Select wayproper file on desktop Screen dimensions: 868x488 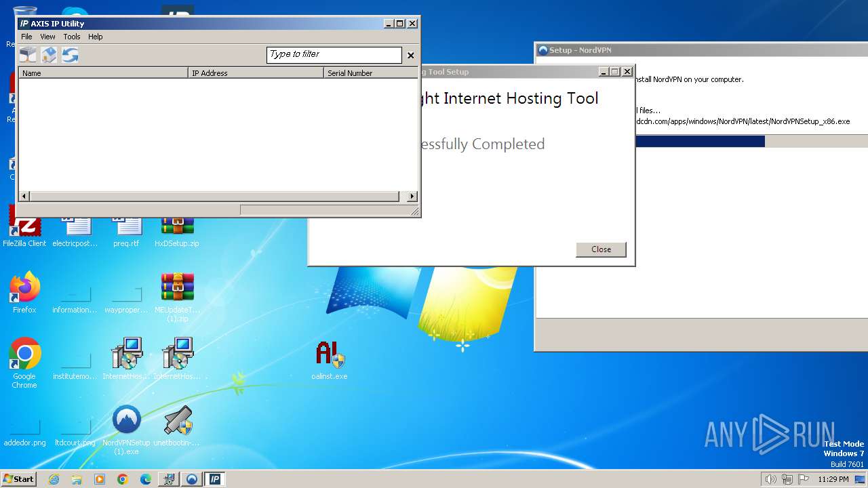point(126,299)
